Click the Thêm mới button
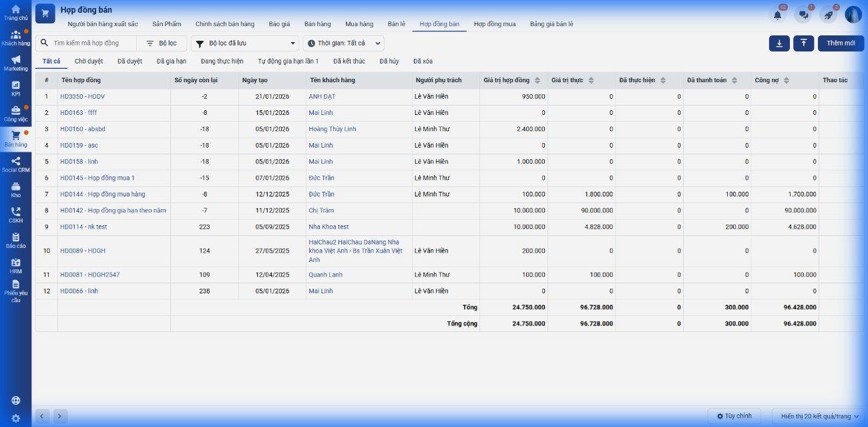Viewport: 868px width, 427px height. 841,43
